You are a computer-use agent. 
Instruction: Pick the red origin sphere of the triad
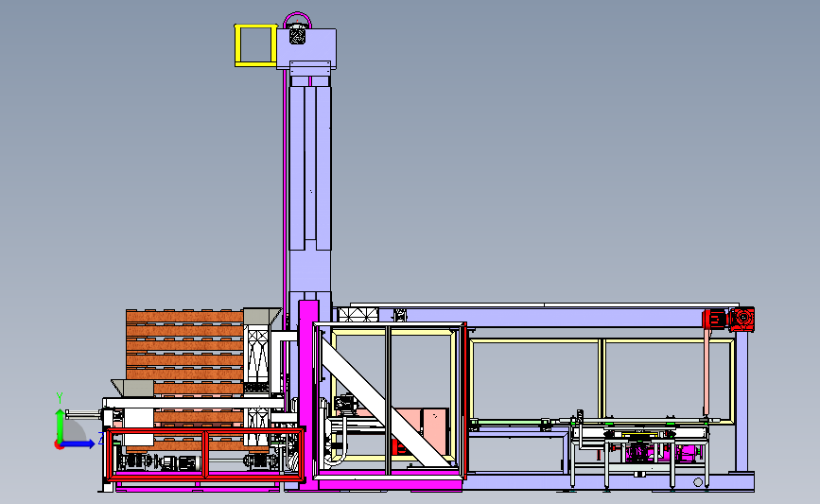coord(59,444)
